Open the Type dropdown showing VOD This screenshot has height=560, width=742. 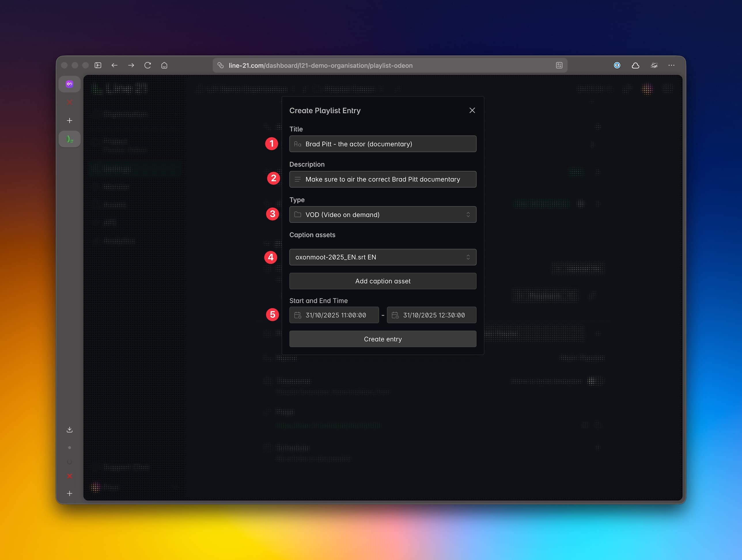(x=383, y=214)
